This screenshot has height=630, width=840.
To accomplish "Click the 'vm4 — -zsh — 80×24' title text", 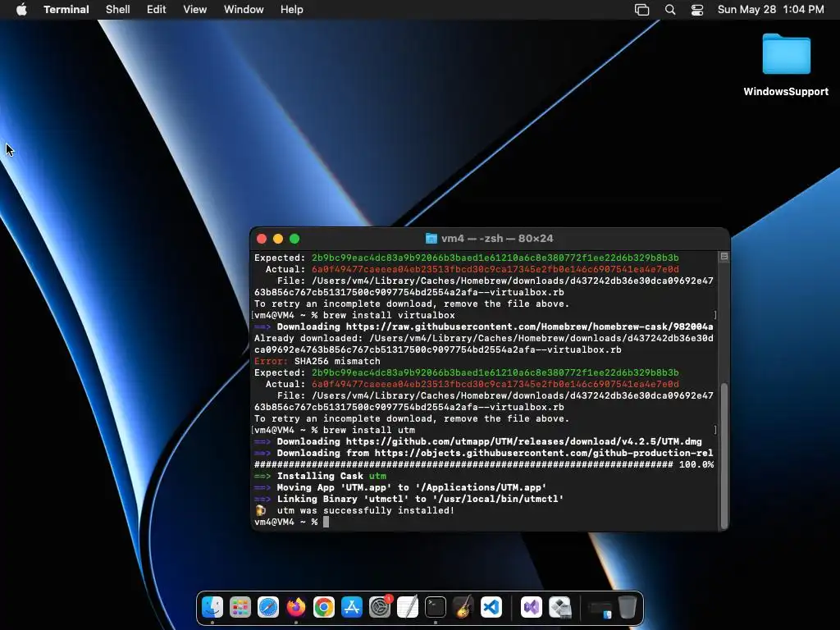I will 497,239.
